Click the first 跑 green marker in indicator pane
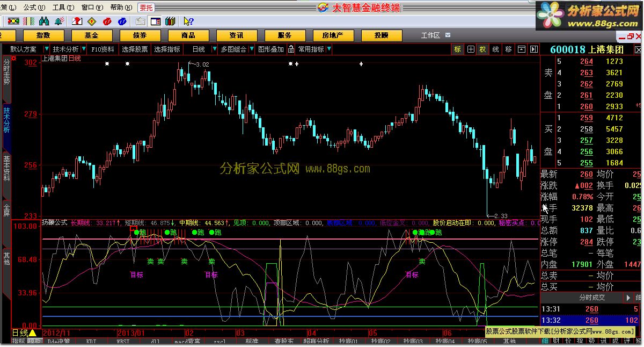The image size is (644, 347). click(x=140, y=233)
